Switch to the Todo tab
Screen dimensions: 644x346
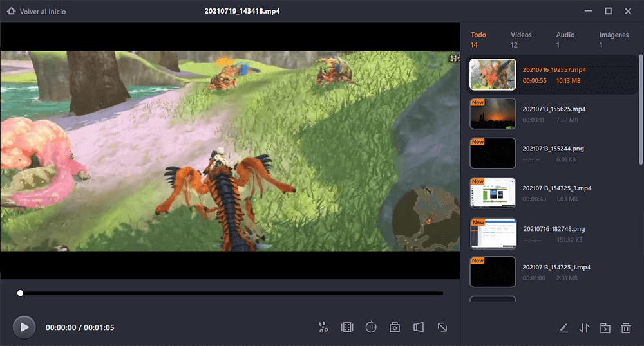pyautogui.click(x=478, y=40)
